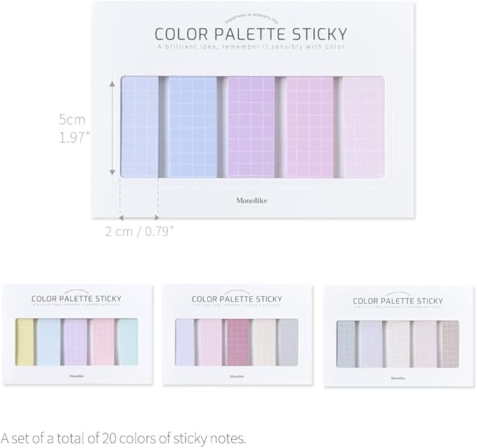Click the Monolike logo on the bottom-left pack
The image size is (477, 448).
coord(76,376)
